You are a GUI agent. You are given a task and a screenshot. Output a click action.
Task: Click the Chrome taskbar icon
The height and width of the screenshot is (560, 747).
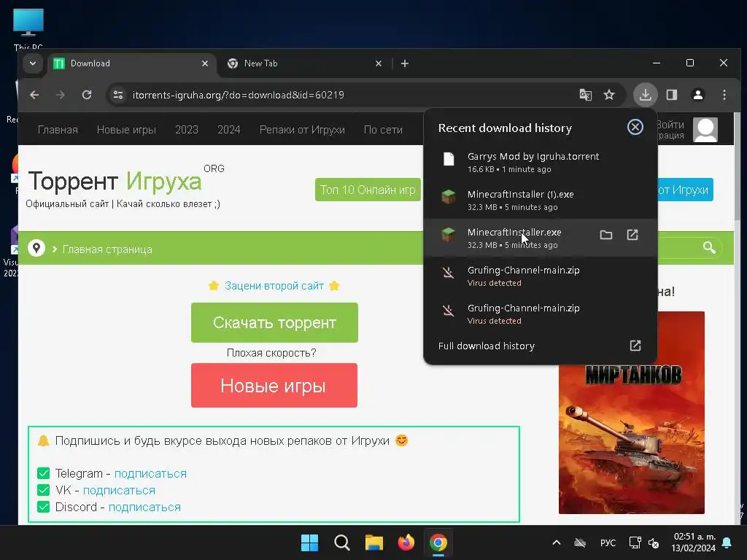point(438,542)
